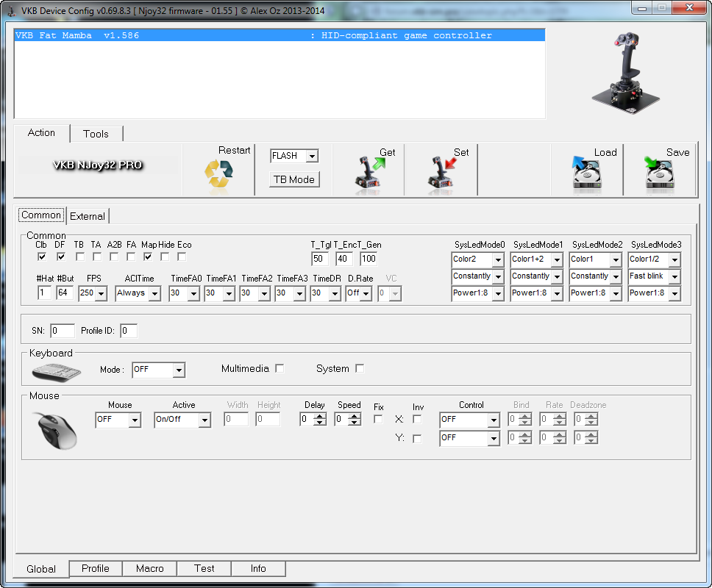
Task: Click the Restart recycle-arrows icon
Action: pos(218,173)
